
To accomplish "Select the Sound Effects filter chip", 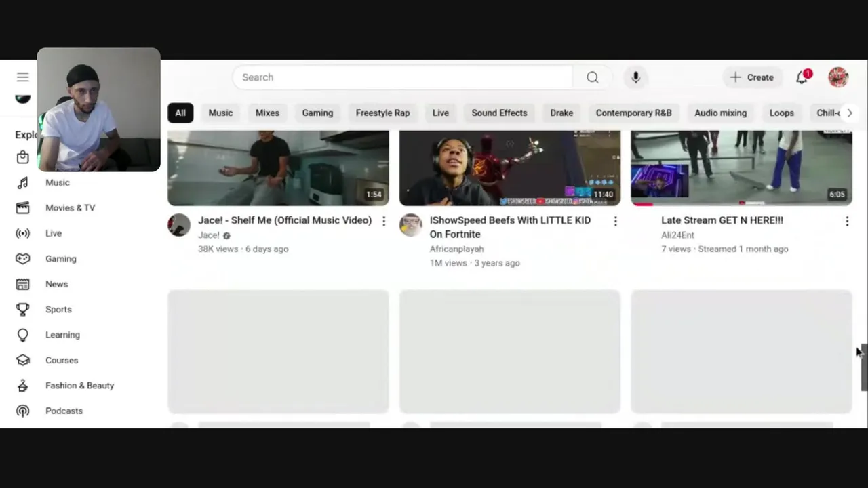I will pos(499,113).
